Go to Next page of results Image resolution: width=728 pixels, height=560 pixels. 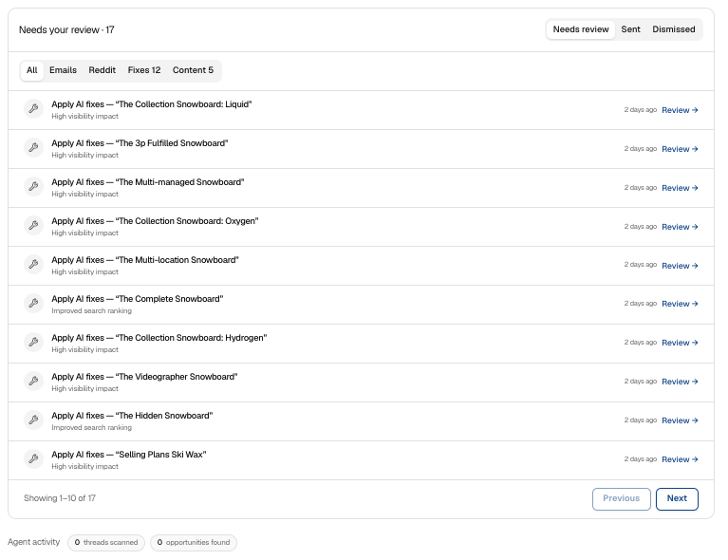click(677, 498)
